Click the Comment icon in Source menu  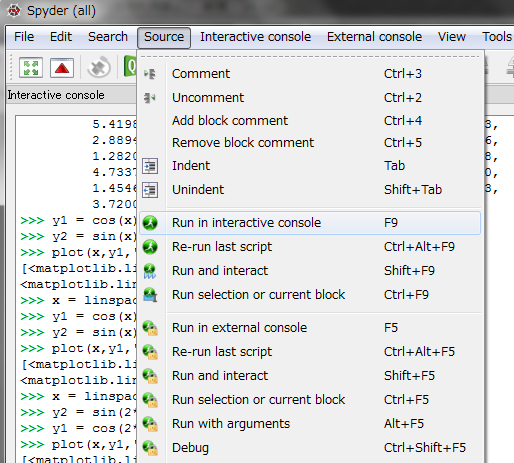pyautogui.click(x=150, y=74)
